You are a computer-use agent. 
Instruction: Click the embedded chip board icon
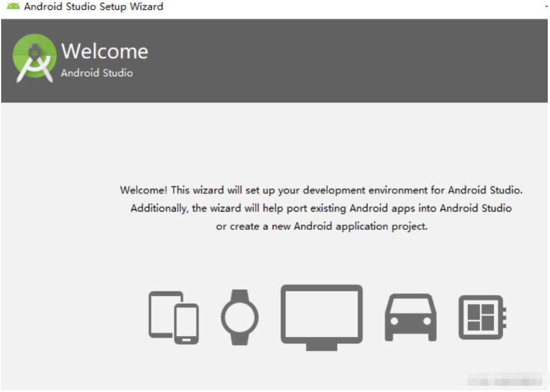pyautogui.click(x=481, y=317)
